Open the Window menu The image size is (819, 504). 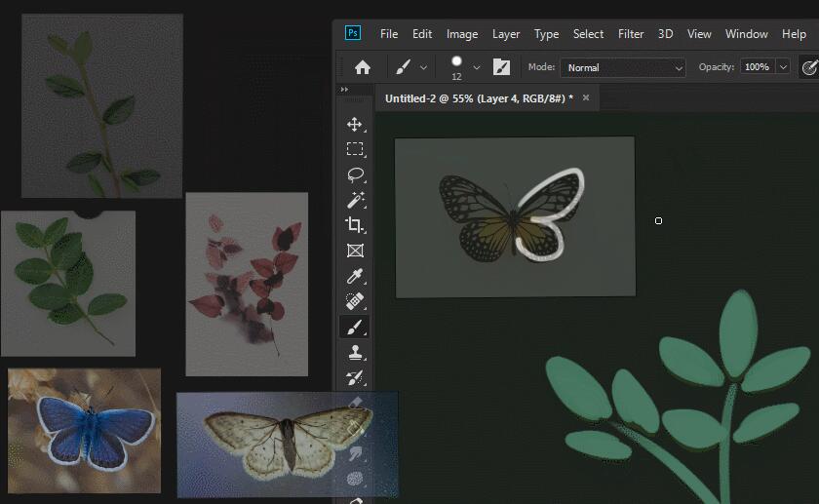[747, 34]
